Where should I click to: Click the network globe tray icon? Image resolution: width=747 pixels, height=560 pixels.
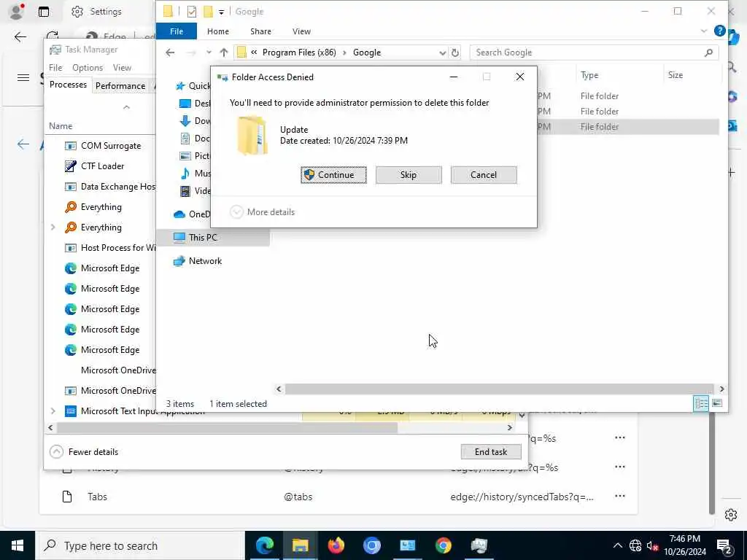pos(635,545)
